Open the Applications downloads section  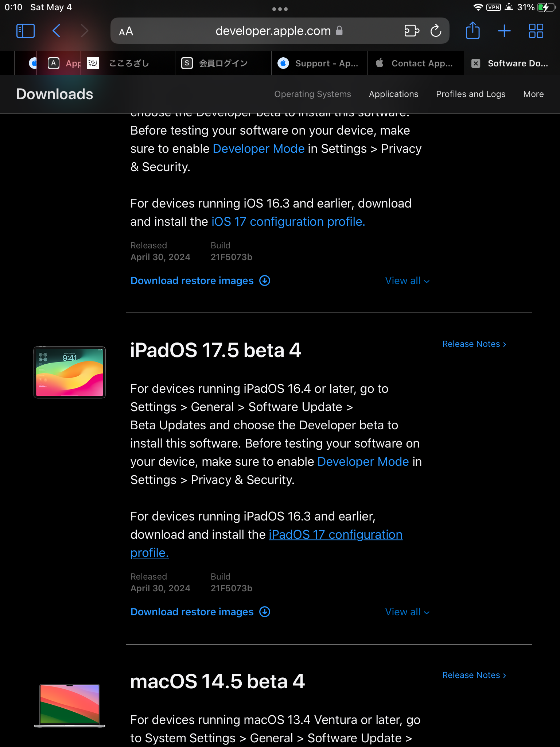(x=393, y=94)
